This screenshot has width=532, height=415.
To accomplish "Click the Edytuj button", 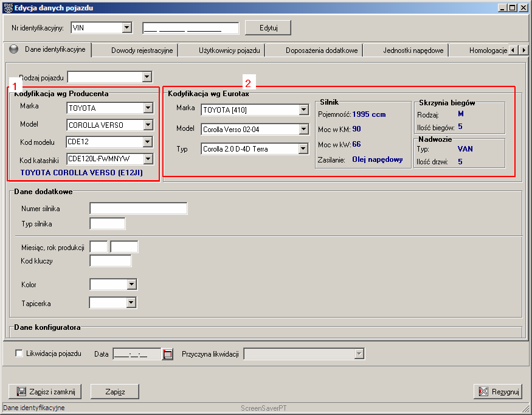I will 268,28.
